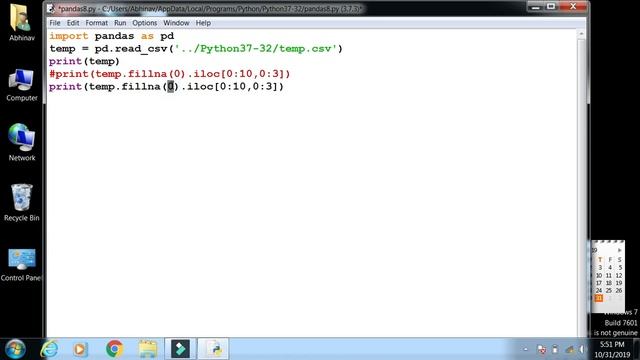Select the Network desktop icon
Screen dimensions: 640x360
coord(22,142)
